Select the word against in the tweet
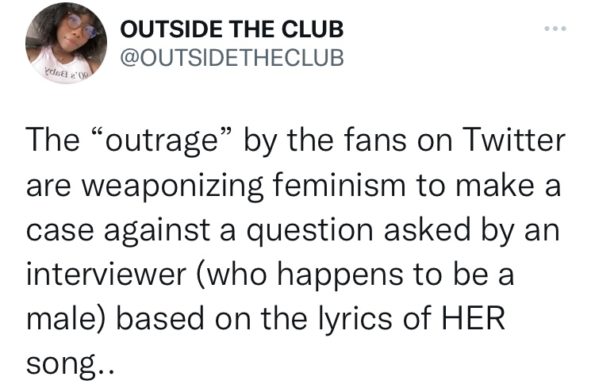This screenshot has width=595, height=392. (x=157, y=231)
